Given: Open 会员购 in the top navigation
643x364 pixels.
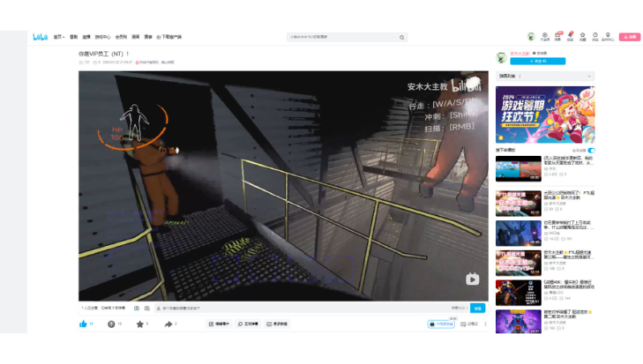Looking at the screenshot, I should click(121, 37).
